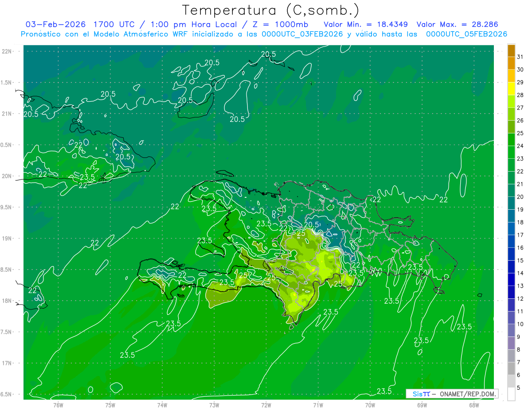532x411 pixels.
Task: Click the '75W' longitude axis label
Action: pyautogui.click(x=110, y=405)
